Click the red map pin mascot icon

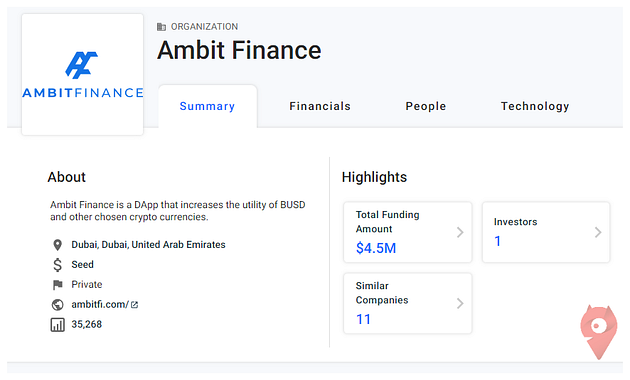(599, 331)
